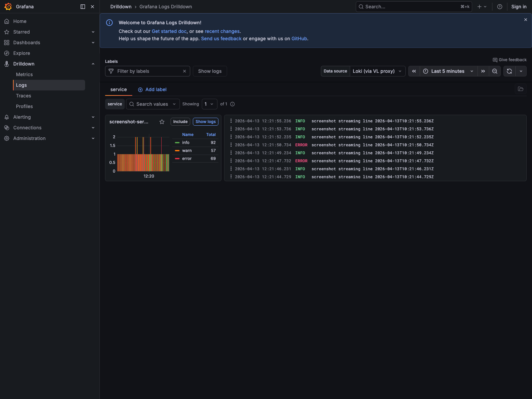Open menu for log line 12:21:46.231

(231, 169)
